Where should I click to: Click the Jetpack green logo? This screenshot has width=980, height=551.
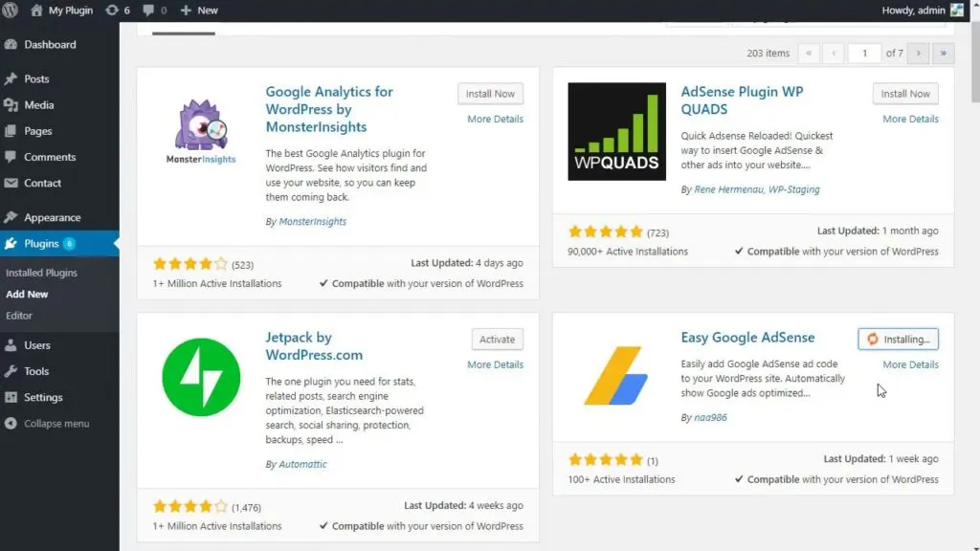click(200, 376)
